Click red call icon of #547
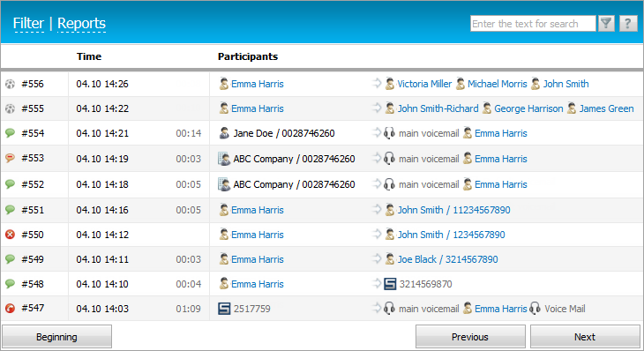Viewport: 644px width, 351px height. 10,308
